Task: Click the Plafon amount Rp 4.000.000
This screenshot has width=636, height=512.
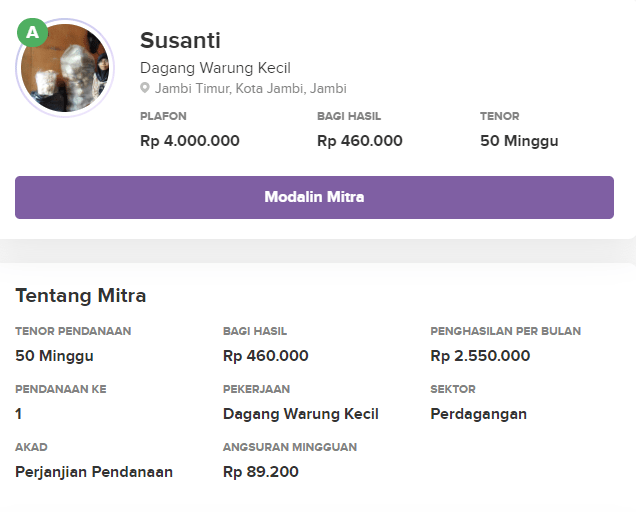Action: [190, 141]
